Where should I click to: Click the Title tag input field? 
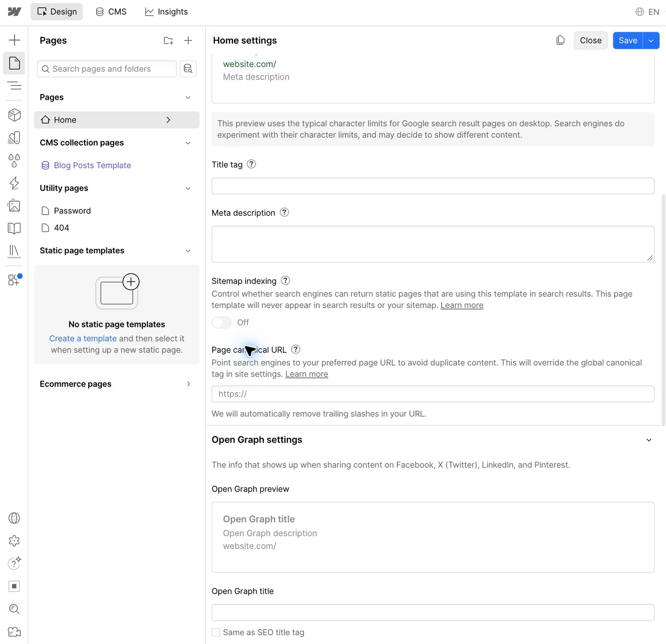click(x=433, y=186)
